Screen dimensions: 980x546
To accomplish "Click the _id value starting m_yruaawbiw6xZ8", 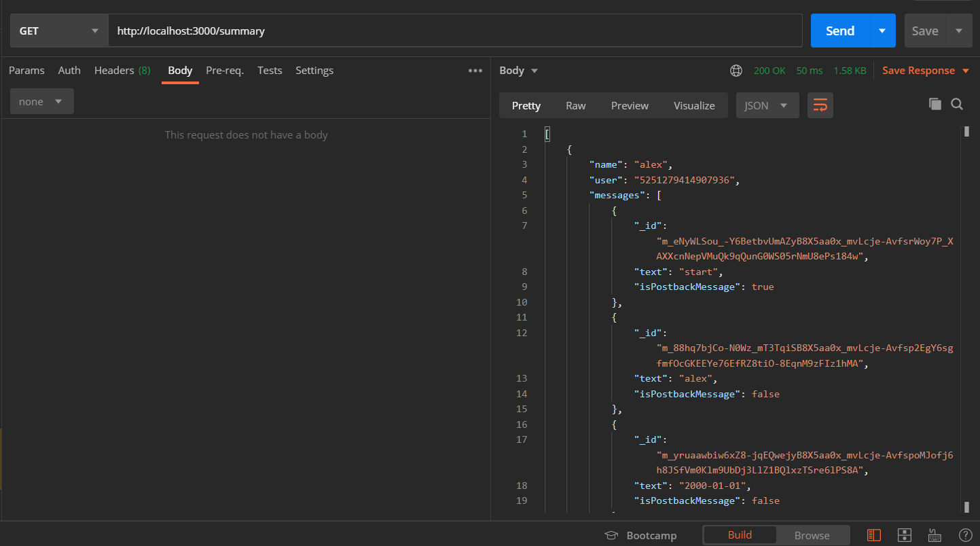I will [x=805, y=462].
